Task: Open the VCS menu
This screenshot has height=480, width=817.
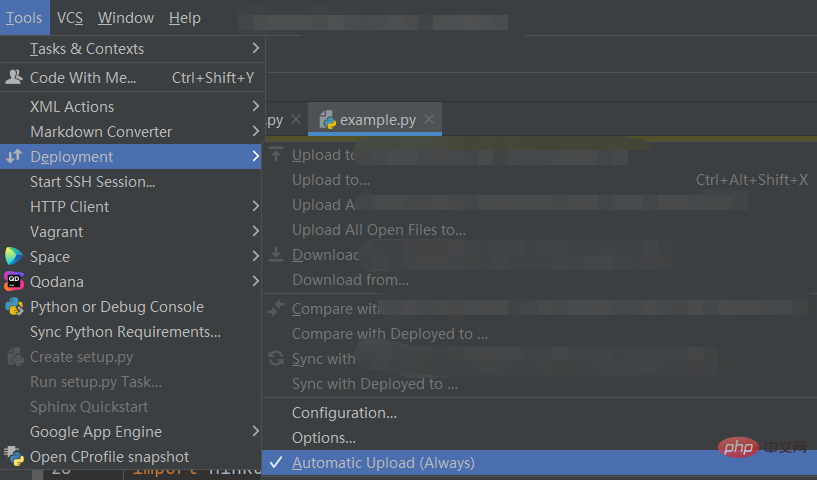Action: coord(70,18)
